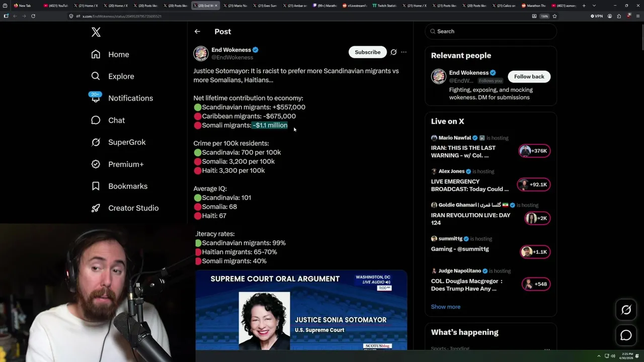Screen dimensions: 644x362
Task: Click Follow back for End Wokeness
Action: coord(529,76)
